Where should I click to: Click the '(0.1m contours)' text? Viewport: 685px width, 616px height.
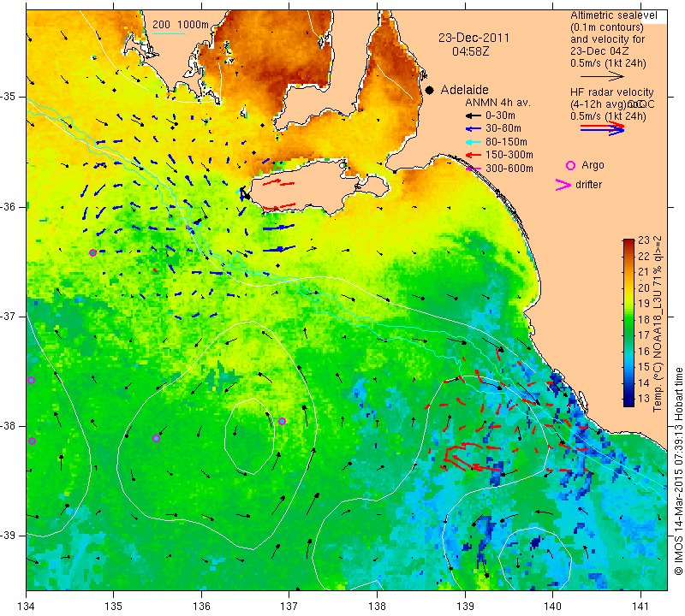click(607, 27)
